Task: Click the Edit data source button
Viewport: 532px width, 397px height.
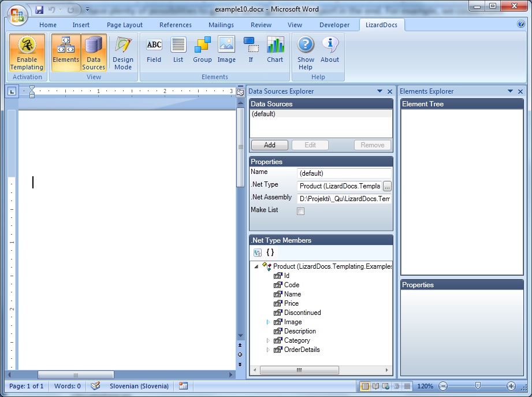Action: 310,145
